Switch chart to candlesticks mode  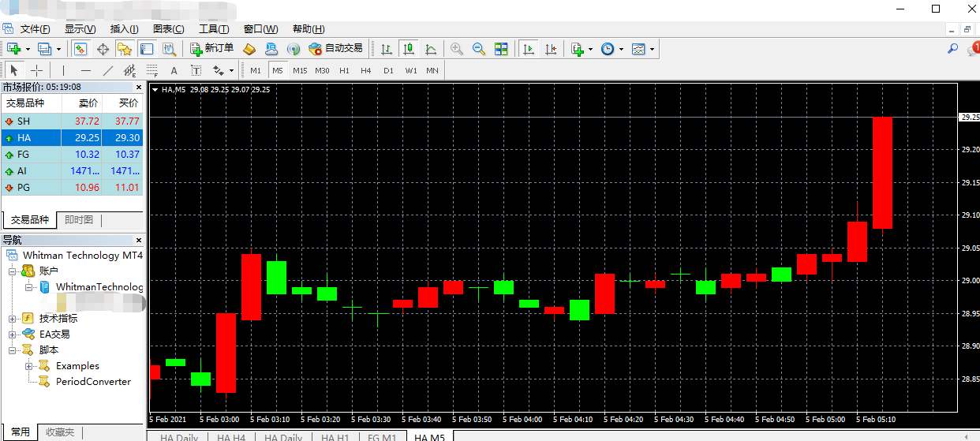(408, 49)
